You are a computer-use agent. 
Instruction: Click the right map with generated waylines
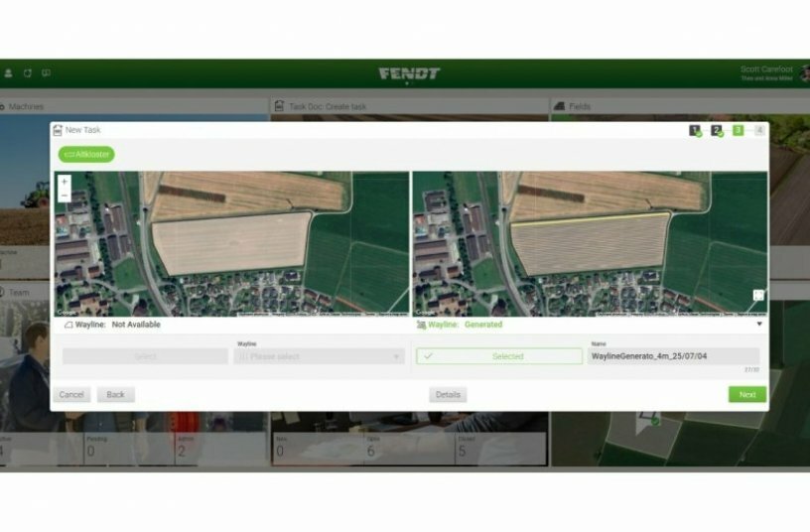(590, 244)
